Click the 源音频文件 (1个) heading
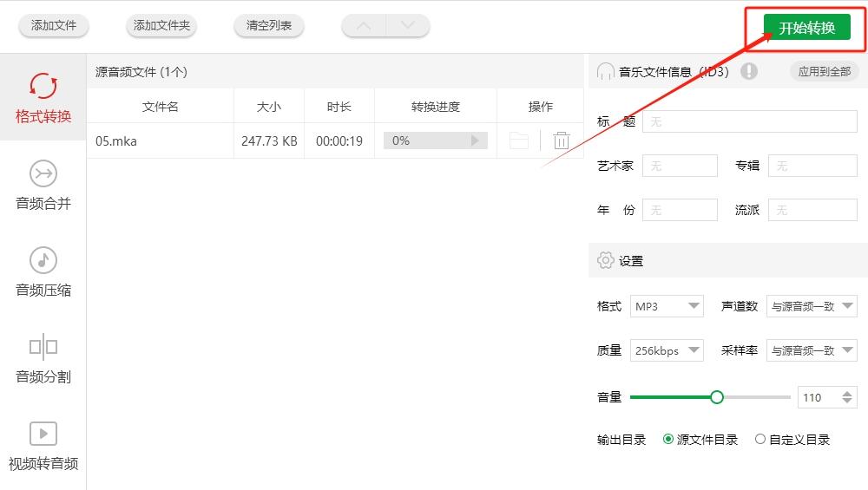 [141, 72]
